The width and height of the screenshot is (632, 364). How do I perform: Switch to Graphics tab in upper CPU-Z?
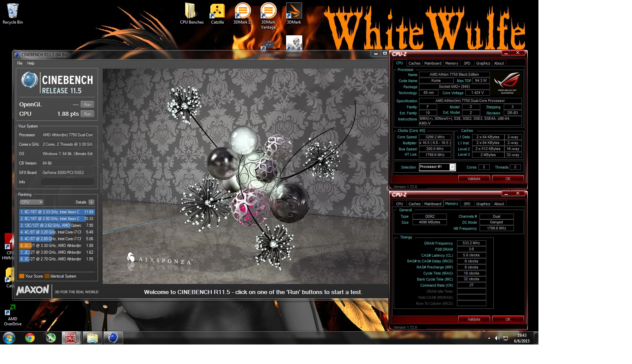(x=483, y=63)
